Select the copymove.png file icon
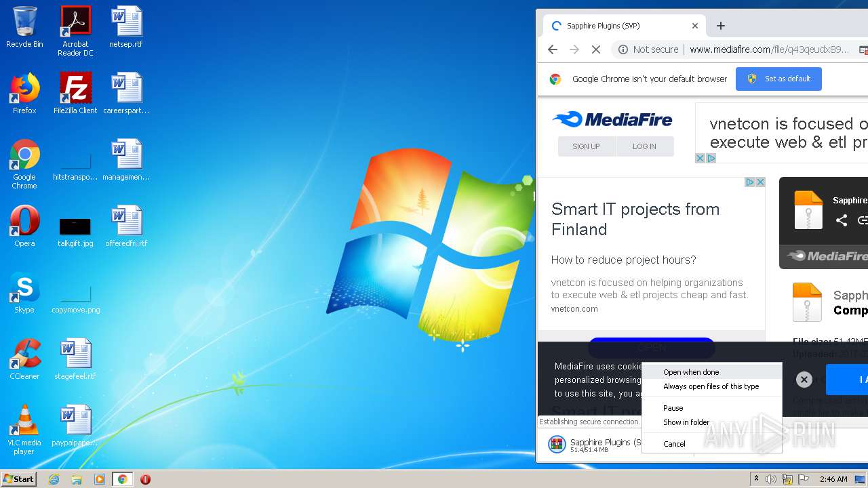 75,298
